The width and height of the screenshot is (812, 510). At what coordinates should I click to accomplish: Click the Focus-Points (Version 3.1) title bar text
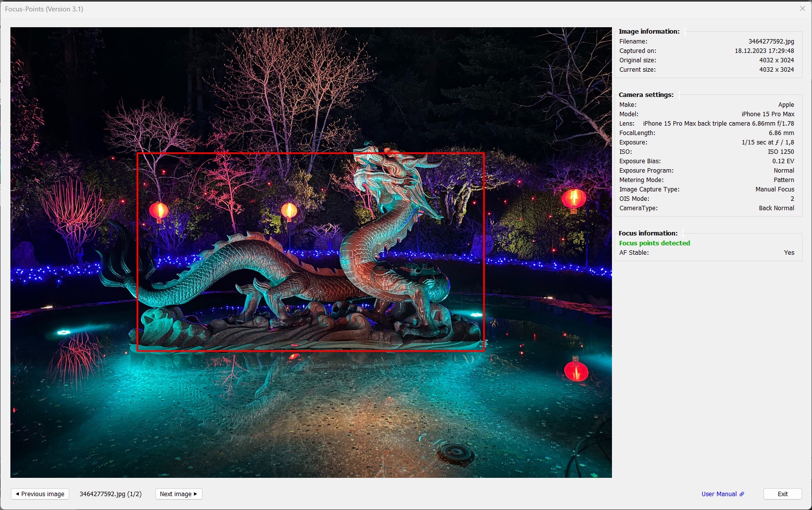coord(44,9)
